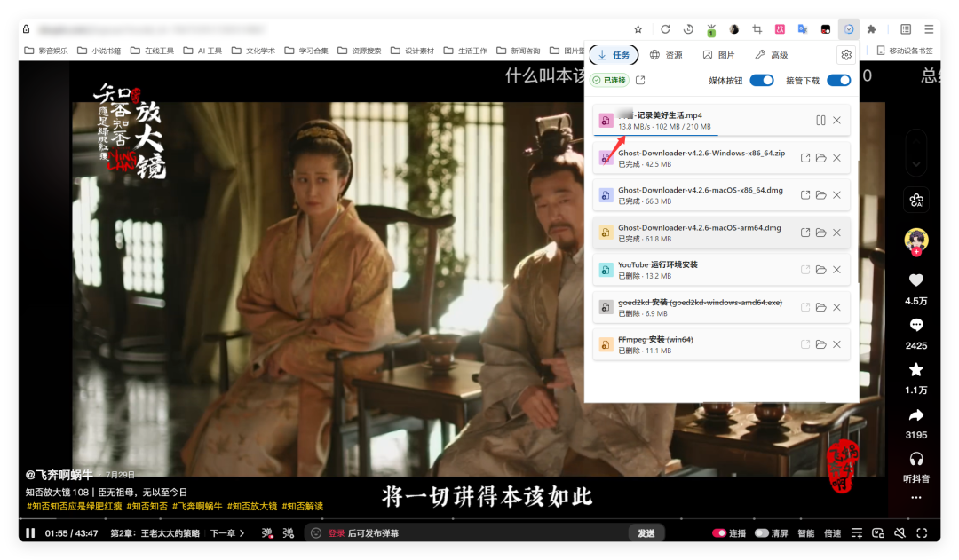The height and width of the screenshot is (560, 959).
Task: Open the 在线工具 bookmarks folder
Action: [x=153, y=51]
